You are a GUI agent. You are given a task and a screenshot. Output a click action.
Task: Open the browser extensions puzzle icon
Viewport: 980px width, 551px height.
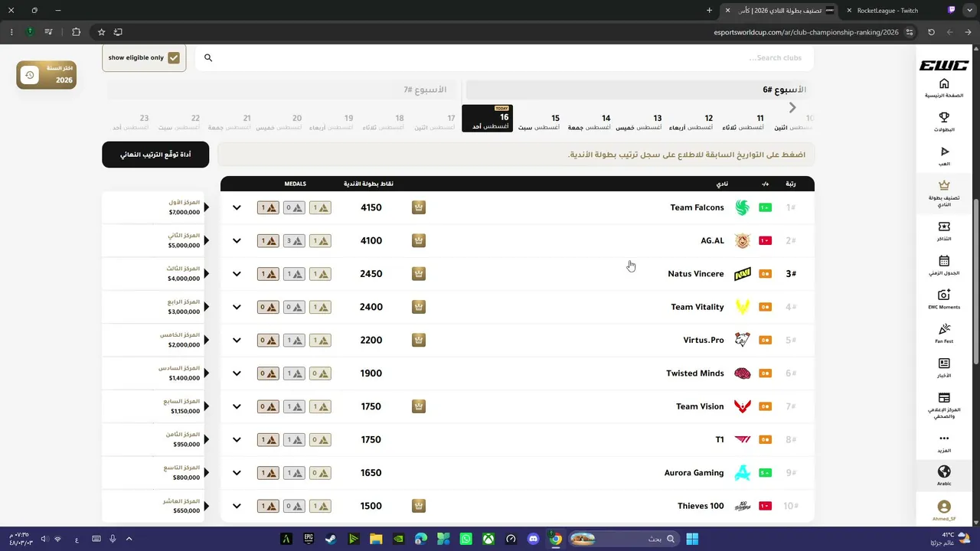76,32
